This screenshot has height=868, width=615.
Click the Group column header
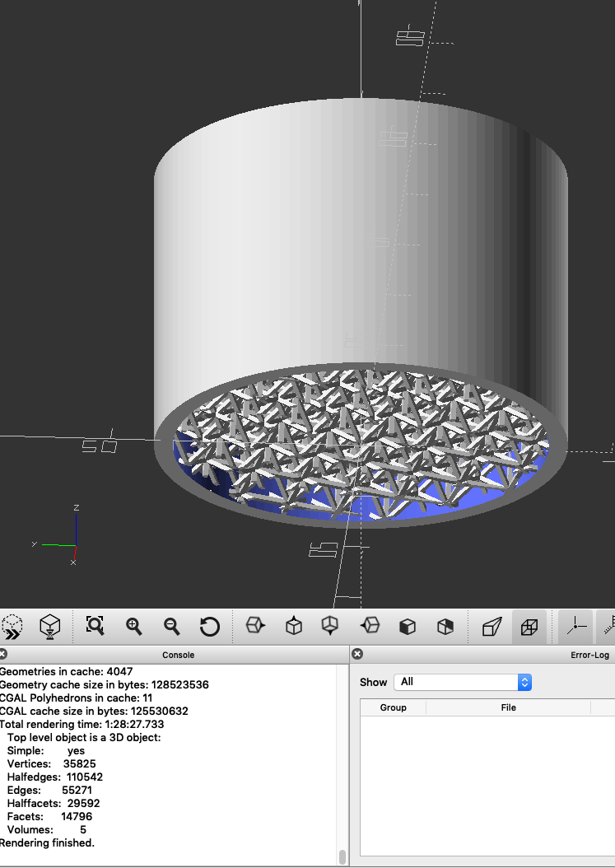393,707
